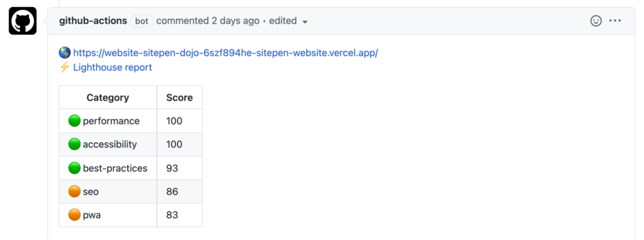Click the lightning bolt emoji icon
644x240 pixels.
[x=65, y=67]
